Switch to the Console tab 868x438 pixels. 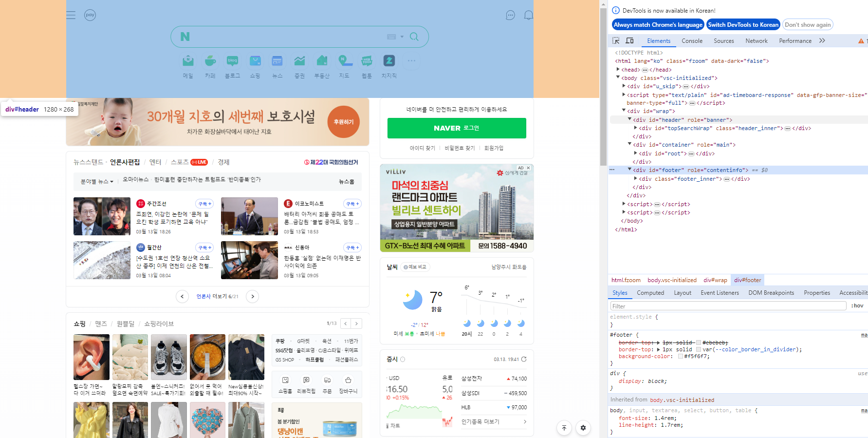(692, 41)
